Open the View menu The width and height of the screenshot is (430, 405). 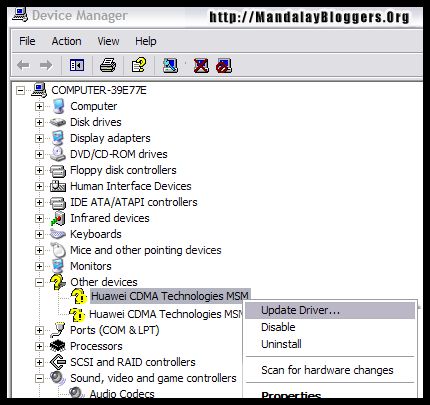point(108,41)
